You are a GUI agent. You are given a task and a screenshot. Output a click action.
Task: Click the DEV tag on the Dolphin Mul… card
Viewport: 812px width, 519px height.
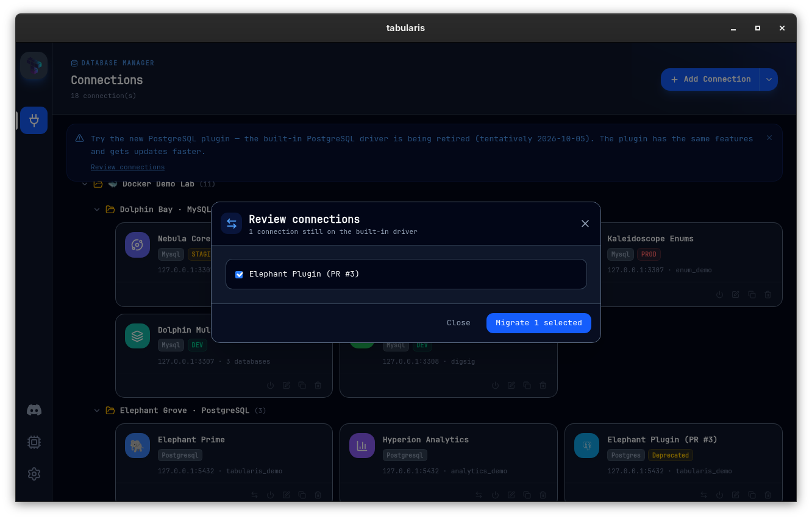coord(198,345)
